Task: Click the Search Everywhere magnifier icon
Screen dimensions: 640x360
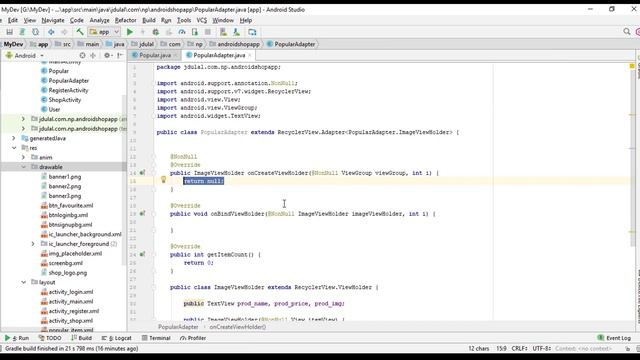Action: point(627,32)
